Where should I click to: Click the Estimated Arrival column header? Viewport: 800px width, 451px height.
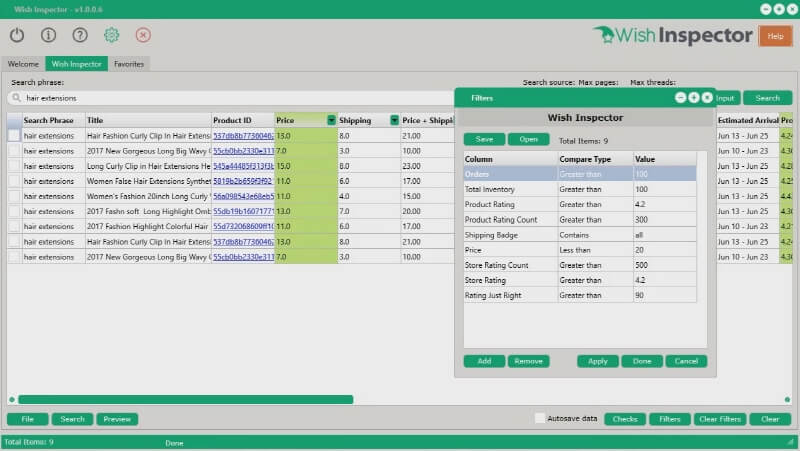point(748,120)
